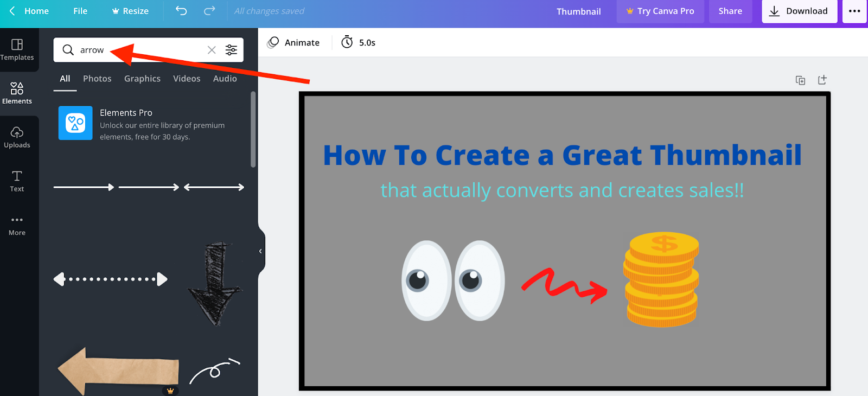Select the 'that actually converts' subtitle

pos(562,190)
